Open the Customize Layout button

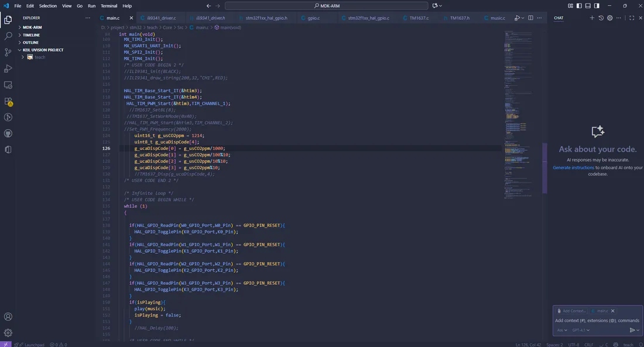[570, 6]
